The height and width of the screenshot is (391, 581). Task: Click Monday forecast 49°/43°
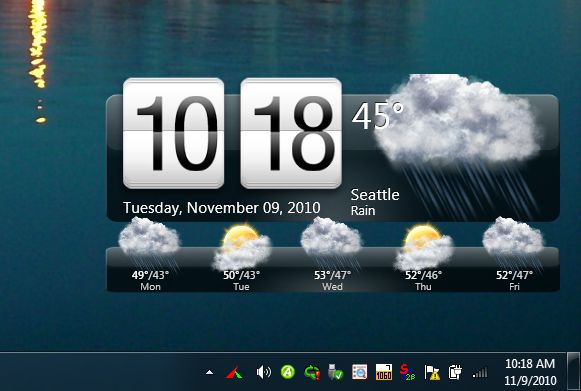[x=150, y=275]
